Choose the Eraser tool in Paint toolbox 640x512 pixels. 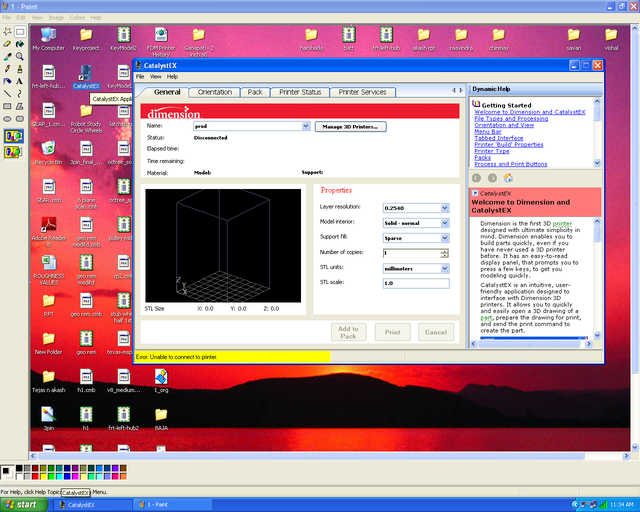(x=7, y=44)
